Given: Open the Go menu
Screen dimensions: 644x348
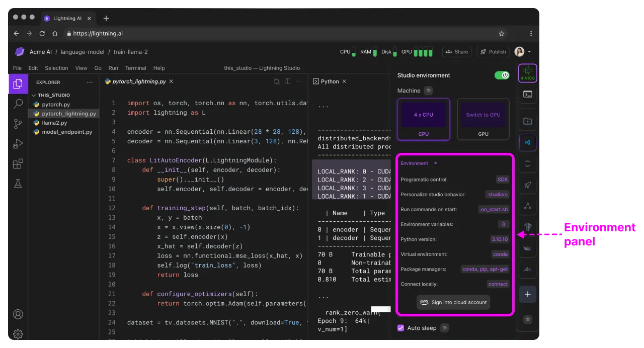Looking at the screenshot, I should click(x=98, y=68).
